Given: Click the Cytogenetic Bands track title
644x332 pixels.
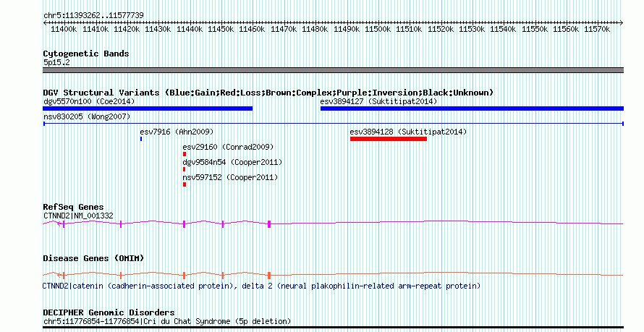Looking at the screenshot, I should [x=86, y=54].
